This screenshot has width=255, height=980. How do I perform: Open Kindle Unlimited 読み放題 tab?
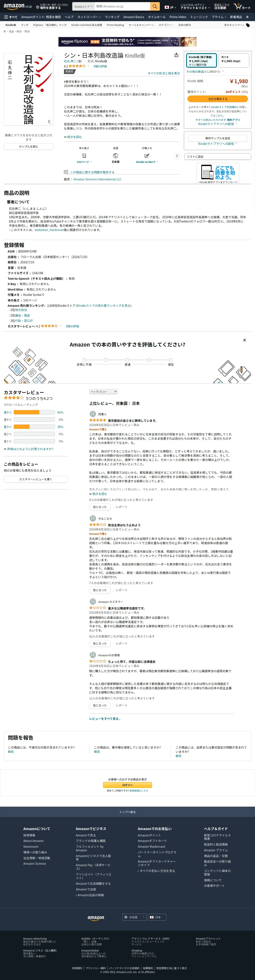click(x=87, y=25)
